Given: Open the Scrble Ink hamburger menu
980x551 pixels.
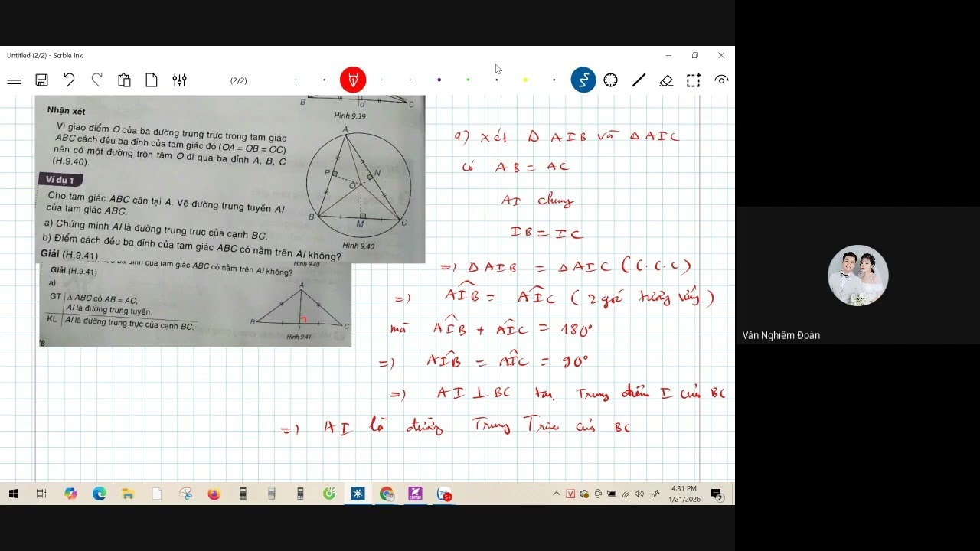Looking at the screenshot, I should (14, 80).
